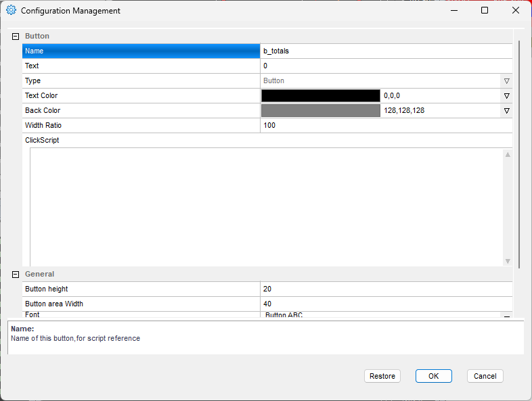Click ClickScript scroll up arrow
The image size is (532, 401).
[508, 155]
